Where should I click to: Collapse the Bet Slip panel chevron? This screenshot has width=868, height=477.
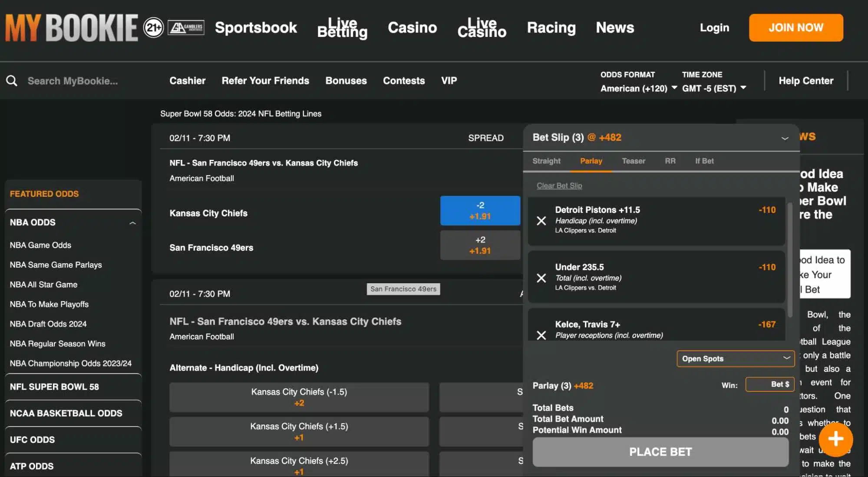click(785, 138)
